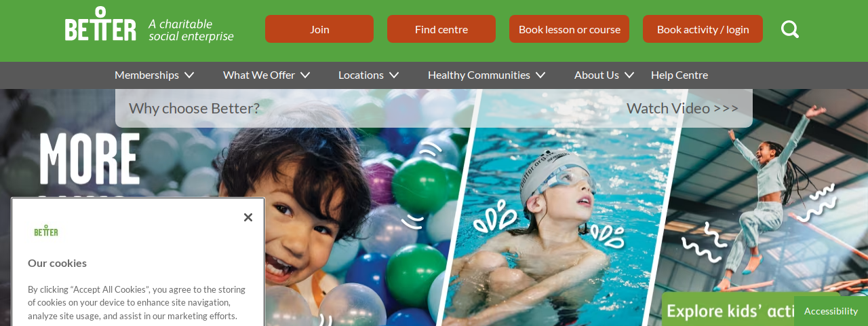
Task: Click the Watch Video >>> link
Action: pyautogui.click(x=682, y=108)
